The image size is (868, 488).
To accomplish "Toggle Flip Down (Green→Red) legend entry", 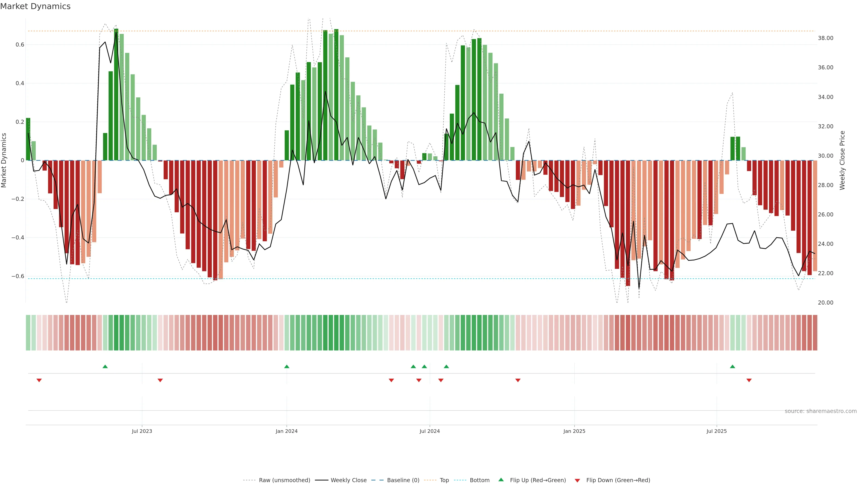I will 618,480.
